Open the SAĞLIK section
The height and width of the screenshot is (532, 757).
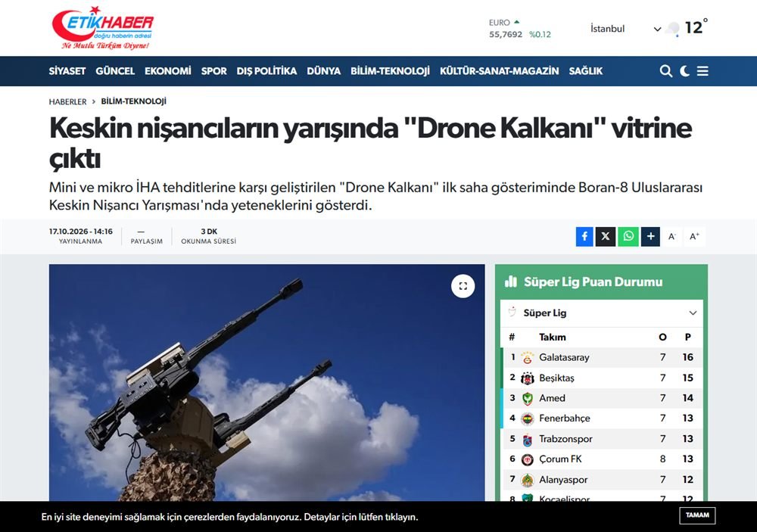tap(586, 71)
